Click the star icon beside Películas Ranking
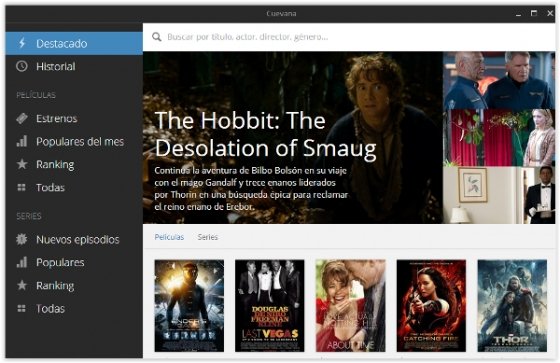 coord(22,164)
